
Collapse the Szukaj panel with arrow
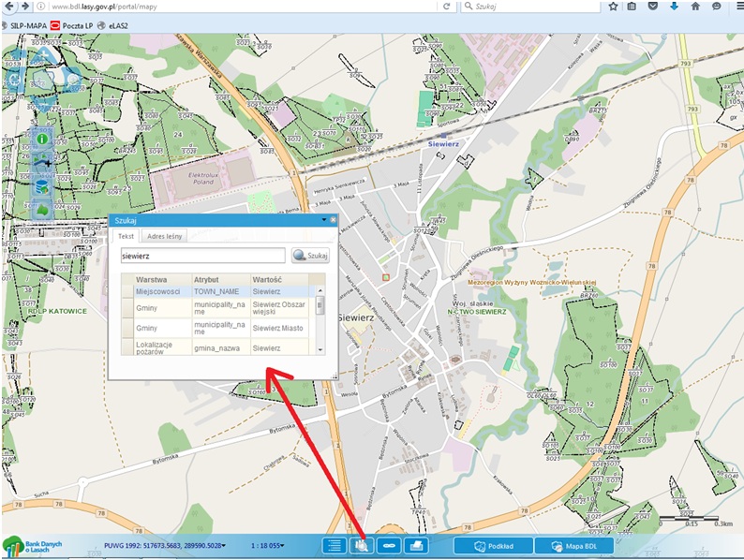324,219
